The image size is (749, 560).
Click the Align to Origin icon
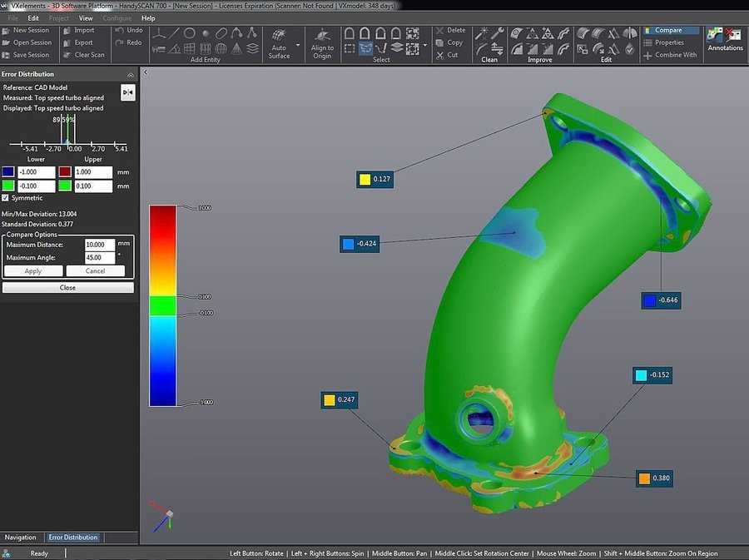point(322,36)
